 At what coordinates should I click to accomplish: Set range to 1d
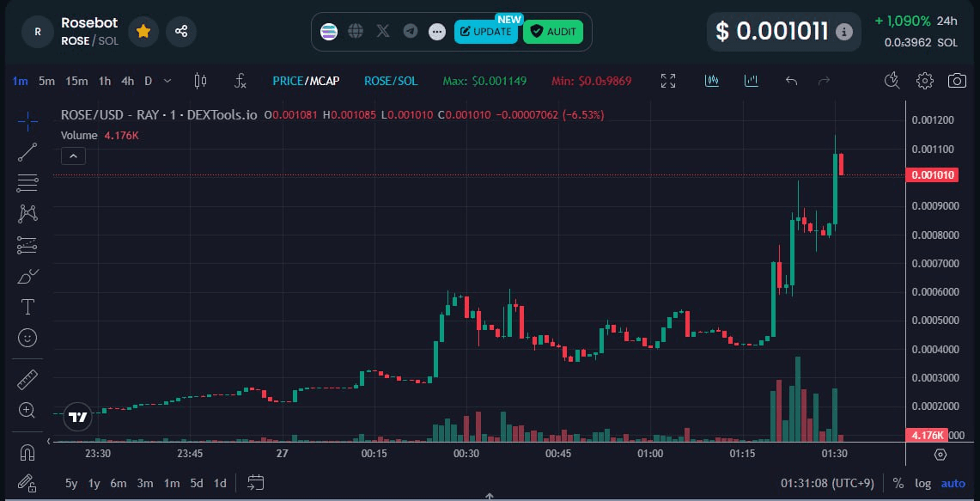(220, 483)
